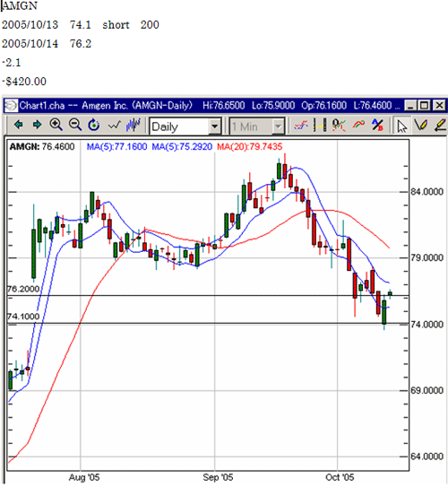448x487 pixels.
Task: Click the yellow price scale icon
Action: (320, 126)
